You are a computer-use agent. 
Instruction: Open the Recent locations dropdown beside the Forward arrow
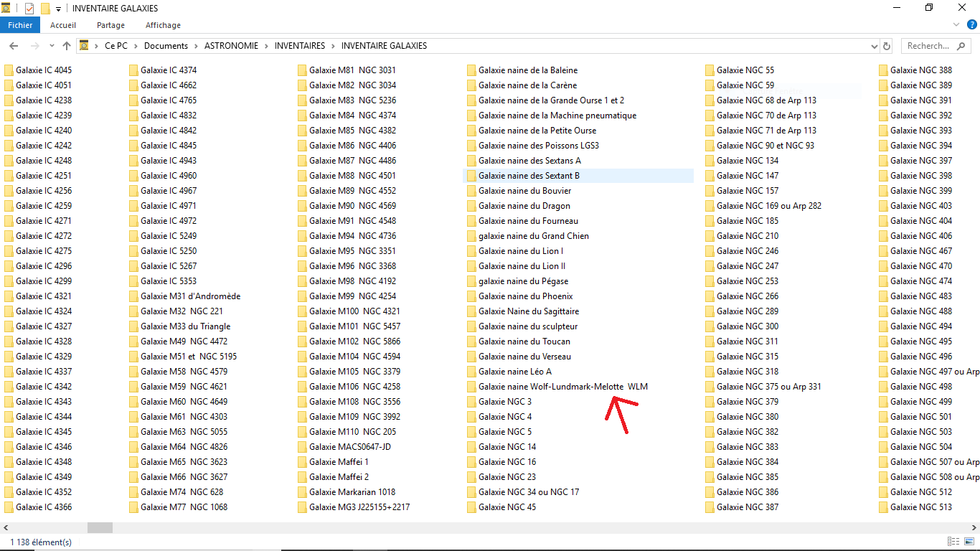click(52, 46)
